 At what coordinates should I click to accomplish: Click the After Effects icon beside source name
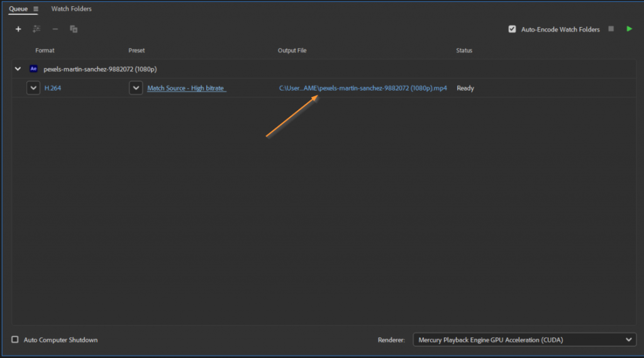click(34, 69)
